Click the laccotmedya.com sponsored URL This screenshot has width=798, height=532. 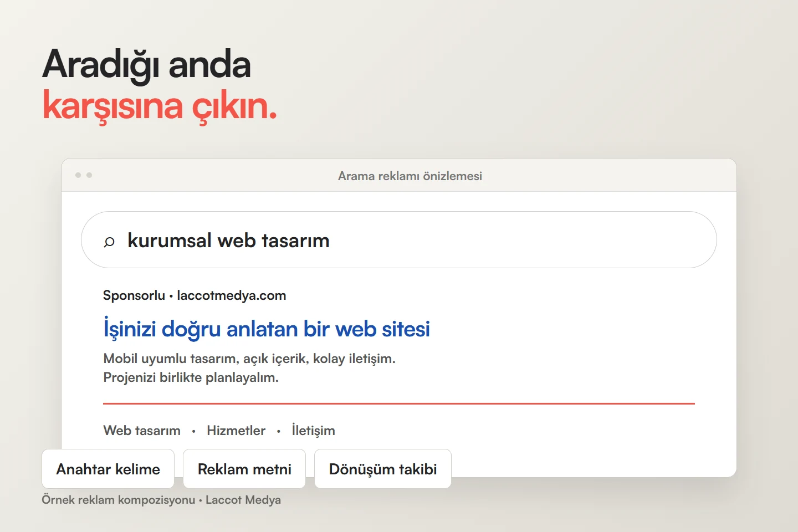point(232,295)
